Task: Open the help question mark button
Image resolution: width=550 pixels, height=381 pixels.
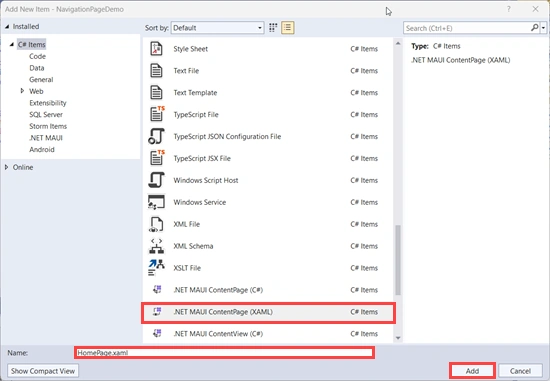Action: [509, 9]
